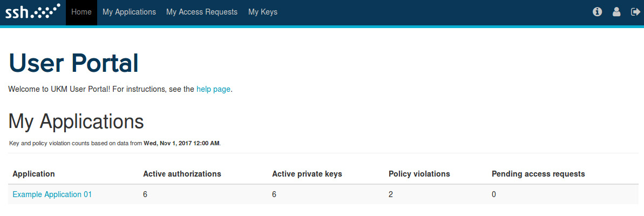Click the logout icon

pos(635,12)
